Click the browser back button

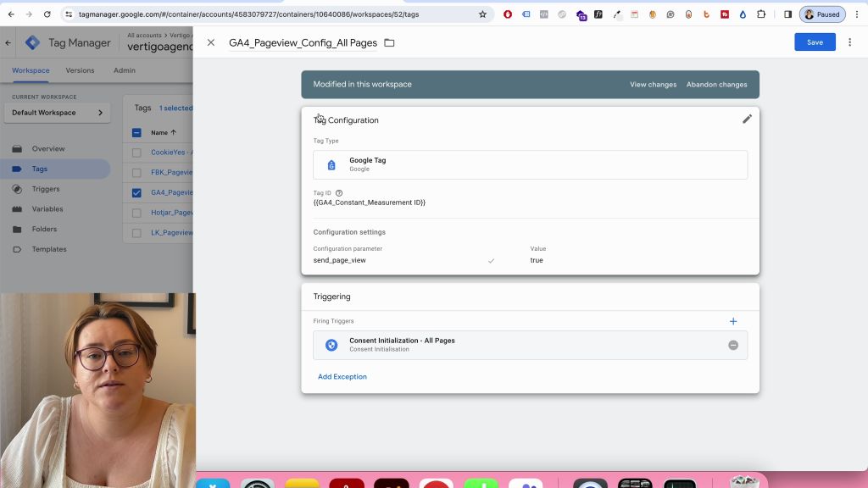point(11,14)
